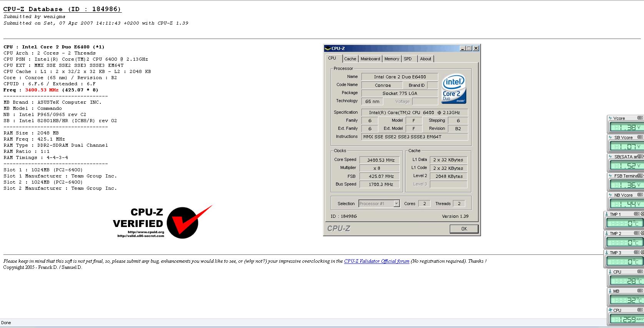Open the Vcore monitor settings icon
This screenshot has height=328, width=644.
[x=640, y=118]
